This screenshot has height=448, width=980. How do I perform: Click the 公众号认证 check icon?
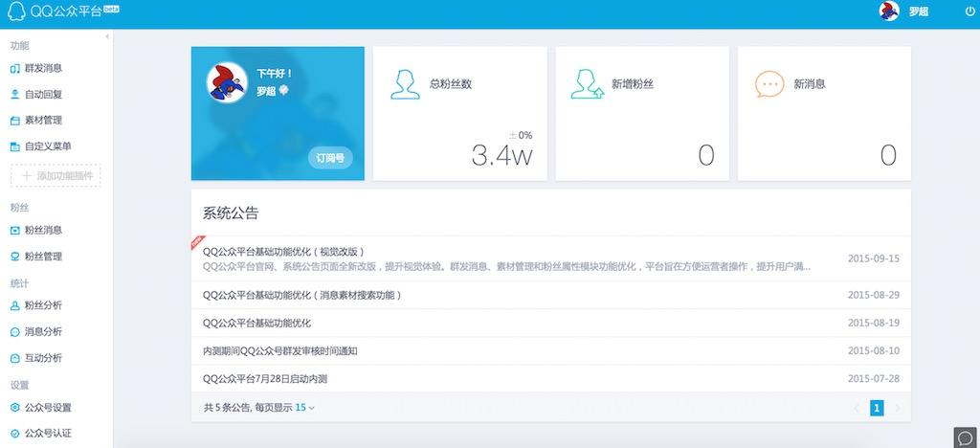click(15, 433)
